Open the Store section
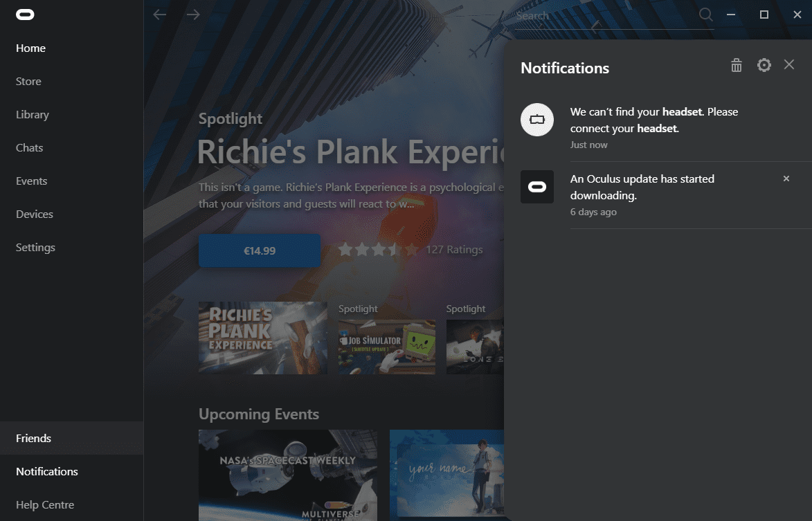The height and width of the screenshot is (521, 812). (x=28, y=81)
